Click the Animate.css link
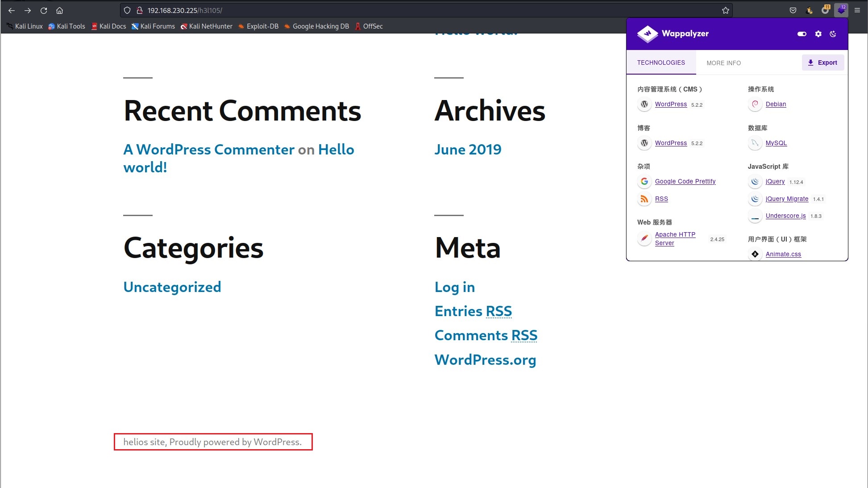 click(783, 254)
